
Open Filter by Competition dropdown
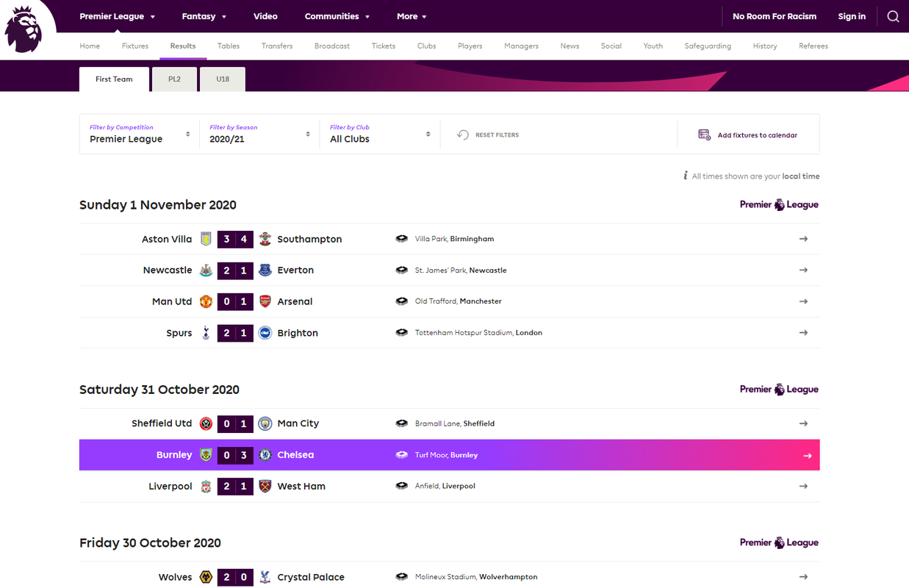click(x=140, y=134)
